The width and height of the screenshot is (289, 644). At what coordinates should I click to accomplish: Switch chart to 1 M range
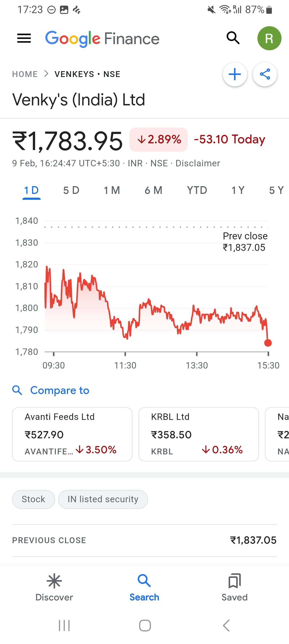pyautogui.click(x=112, y=190)
